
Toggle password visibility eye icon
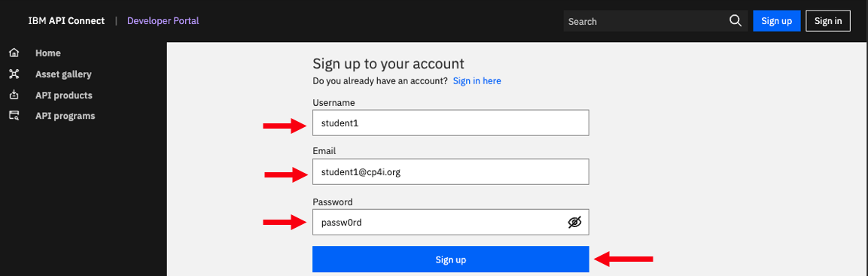coord(575,223)
